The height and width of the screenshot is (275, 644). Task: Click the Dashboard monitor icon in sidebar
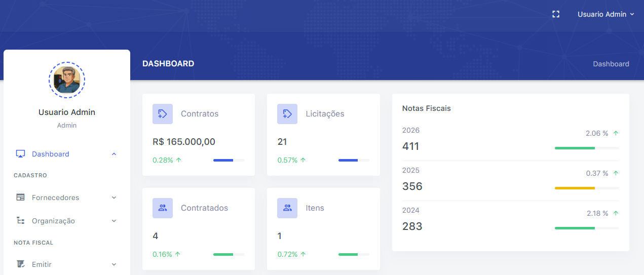coord(21,154)
